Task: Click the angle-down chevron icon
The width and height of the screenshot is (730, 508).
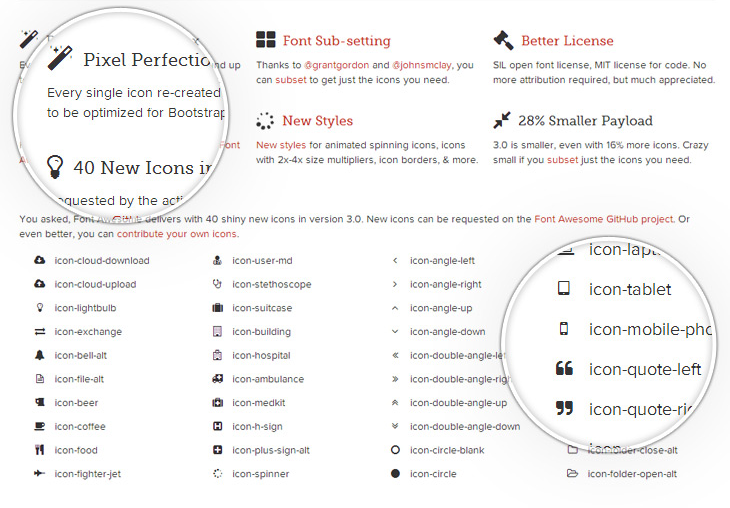Action: point(395,332)
